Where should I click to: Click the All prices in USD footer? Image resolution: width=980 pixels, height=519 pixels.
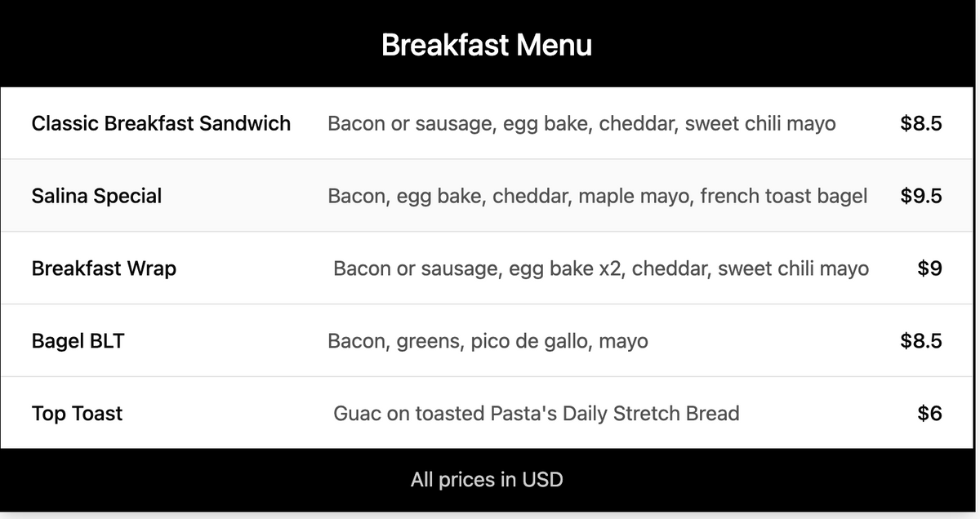(487, 479)
